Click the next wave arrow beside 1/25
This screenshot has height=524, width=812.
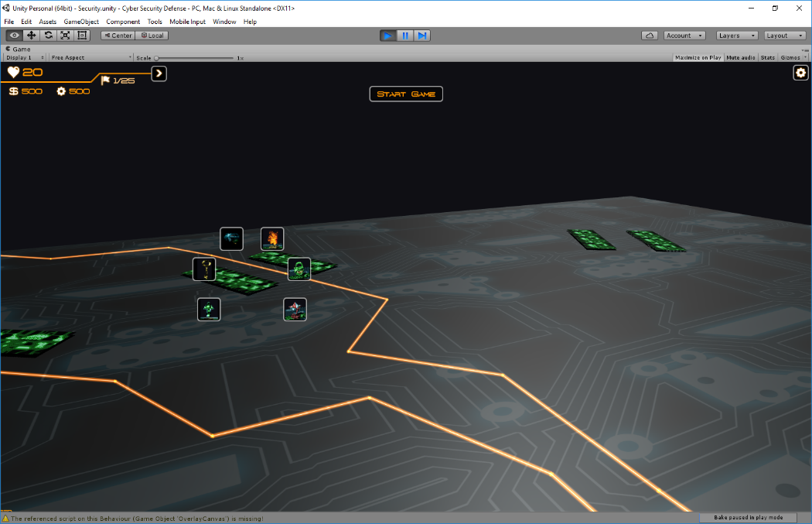[159, 74]
